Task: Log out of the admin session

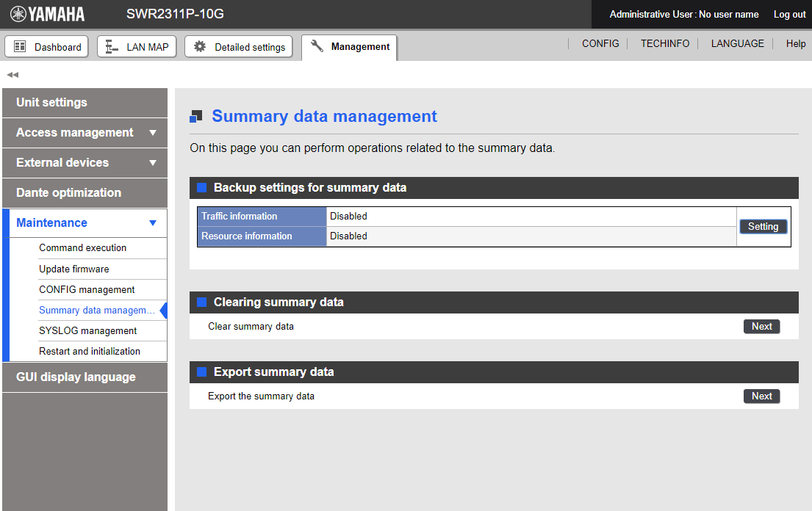Action: tap(789, 15)
